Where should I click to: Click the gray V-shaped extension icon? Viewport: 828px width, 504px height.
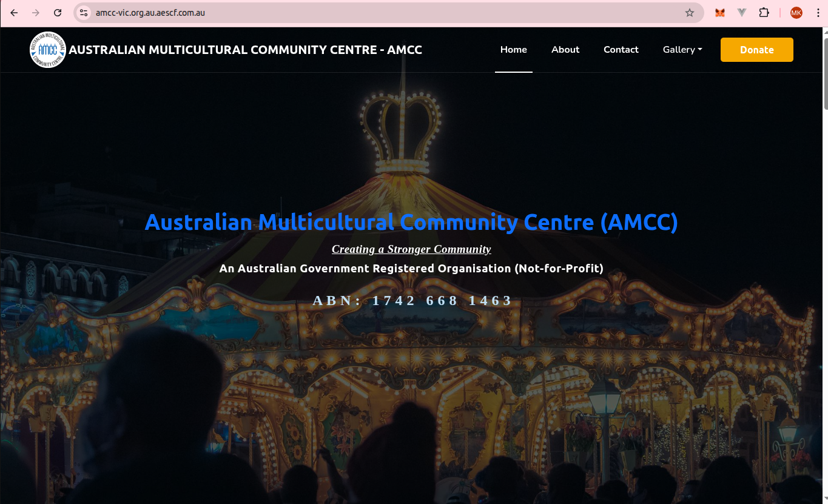coord(742,13)
